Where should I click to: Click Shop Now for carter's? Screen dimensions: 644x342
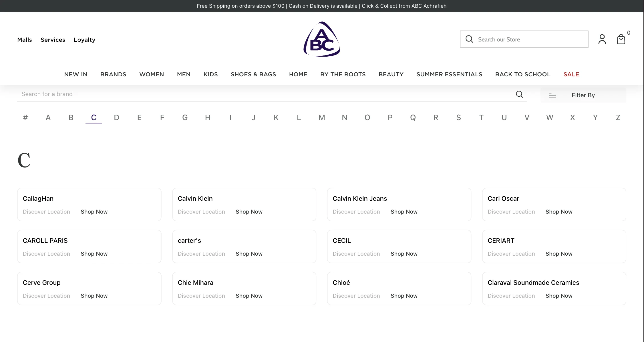pyautogui.click(x=249, y=254)
